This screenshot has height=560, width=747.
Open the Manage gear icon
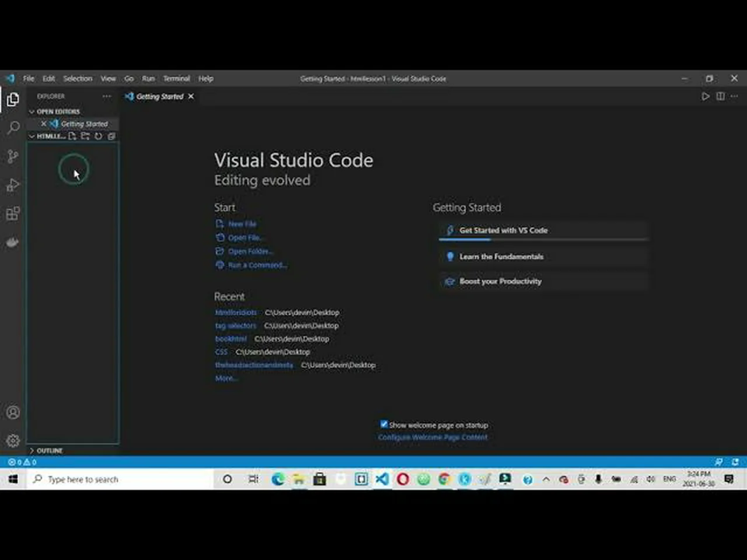coord(13,440)
